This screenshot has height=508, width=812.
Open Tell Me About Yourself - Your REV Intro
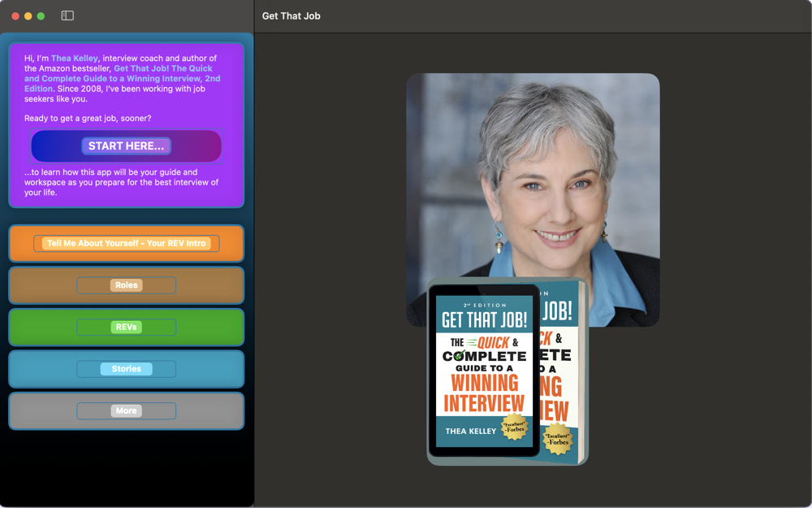tap(127, 243)
